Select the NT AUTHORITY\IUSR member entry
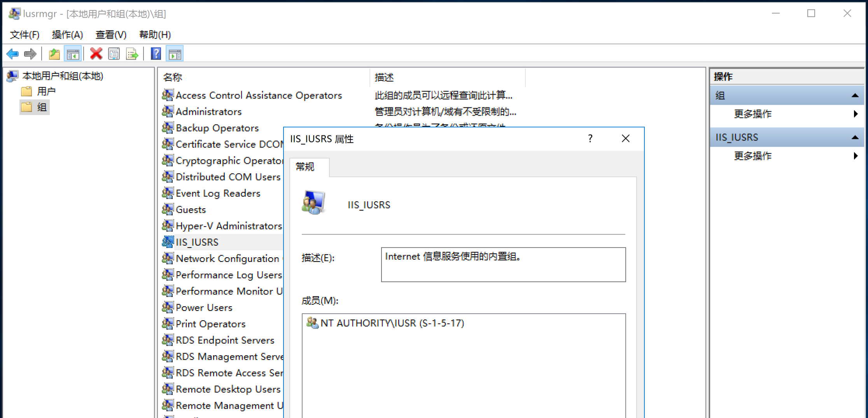The width and height of the screenshot is (868, 418). pos(392,323)
